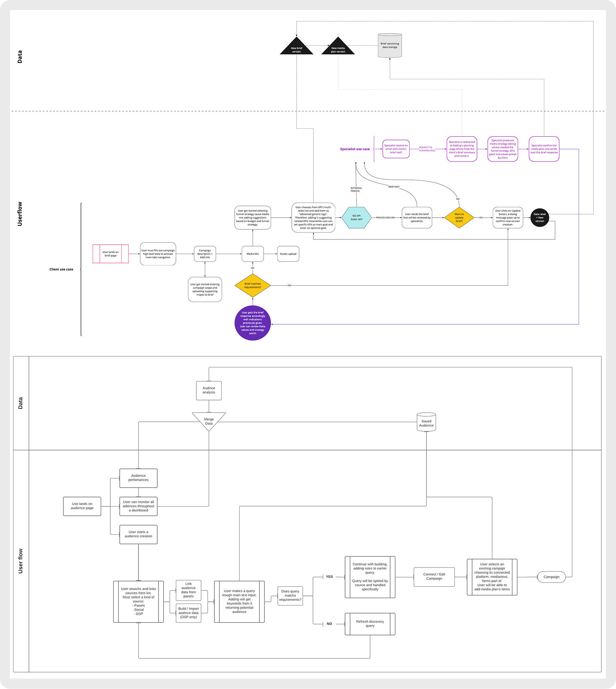Click the 'Saved Audience' cylinder shape

coord(426,422)
